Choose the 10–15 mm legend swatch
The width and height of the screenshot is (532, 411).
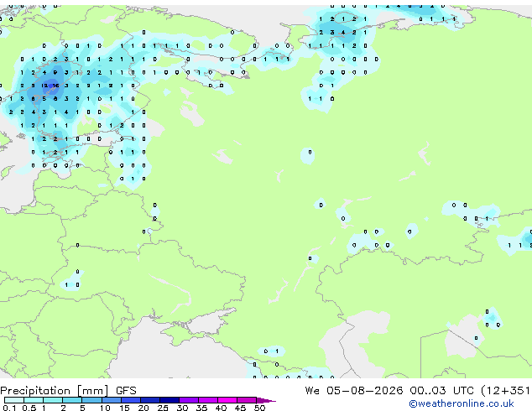click(111, 400)
